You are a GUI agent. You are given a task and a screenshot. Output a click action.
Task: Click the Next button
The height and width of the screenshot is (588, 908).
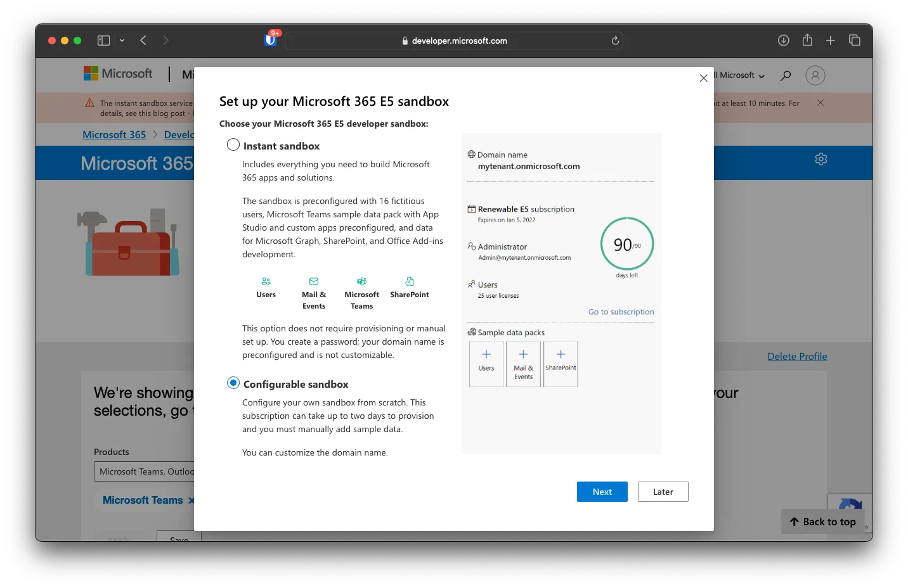pos(602,492)
